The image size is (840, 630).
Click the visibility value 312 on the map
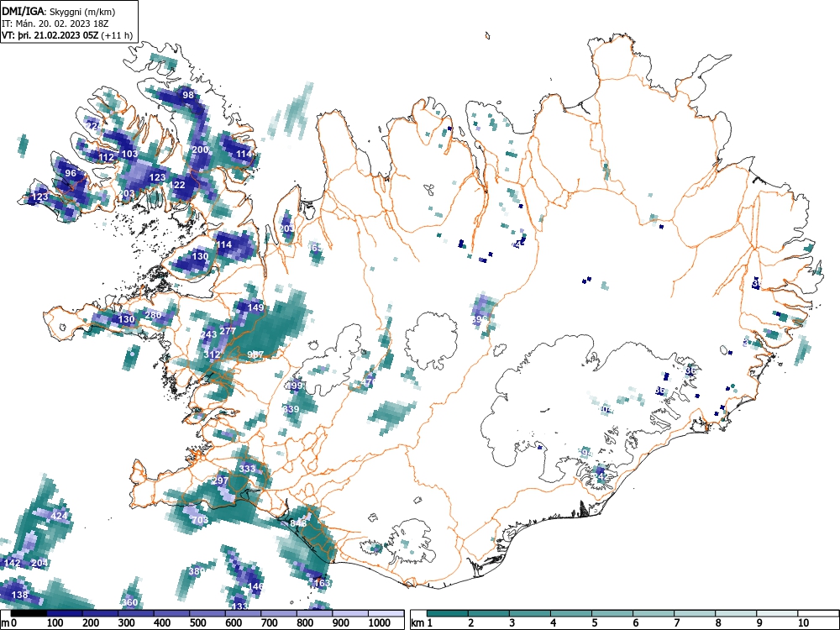[x=213, y=354]
